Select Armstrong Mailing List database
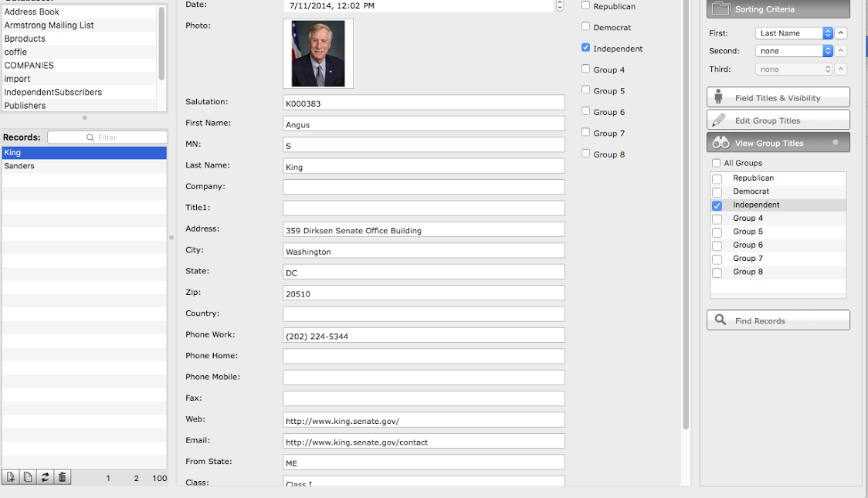868x498 pixels. pyautogui.click(x=49, y=25)
